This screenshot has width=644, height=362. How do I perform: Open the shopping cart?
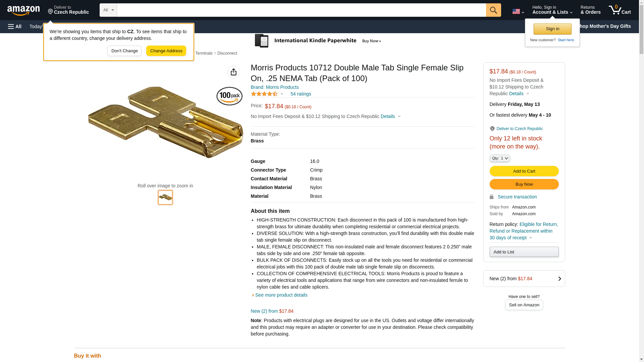[620, 10]
